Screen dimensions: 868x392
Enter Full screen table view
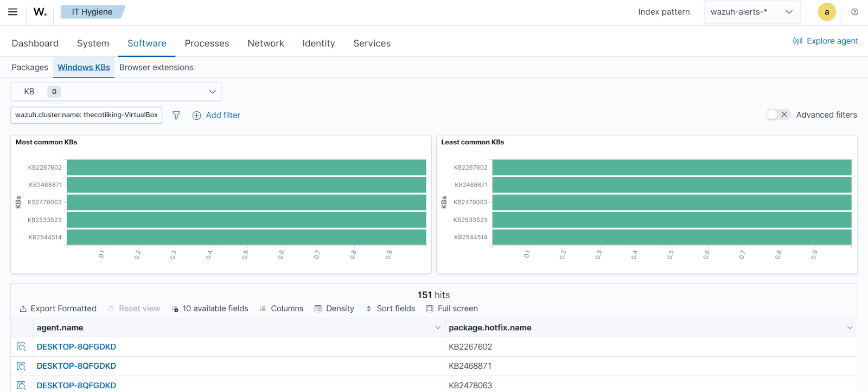[x=452, y=309]
